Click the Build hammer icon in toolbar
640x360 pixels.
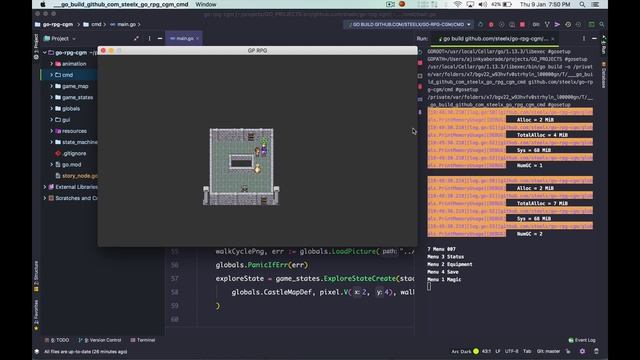(x=480, y=24)
